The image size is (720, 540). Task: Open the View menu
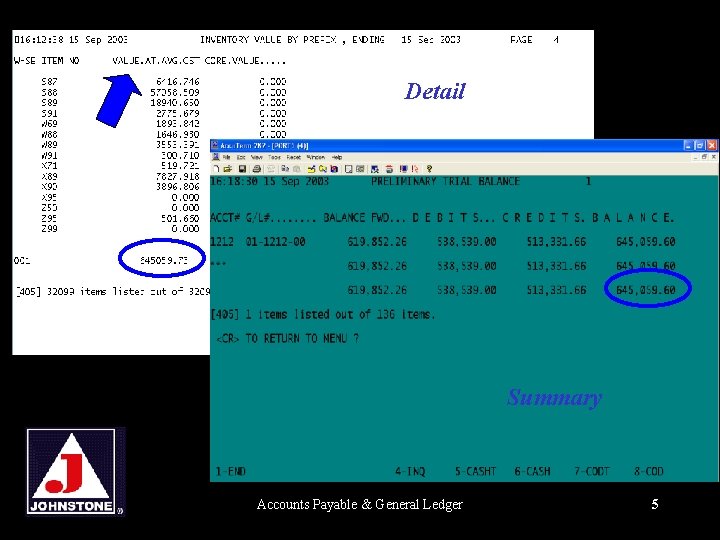[x=257, y=158]
